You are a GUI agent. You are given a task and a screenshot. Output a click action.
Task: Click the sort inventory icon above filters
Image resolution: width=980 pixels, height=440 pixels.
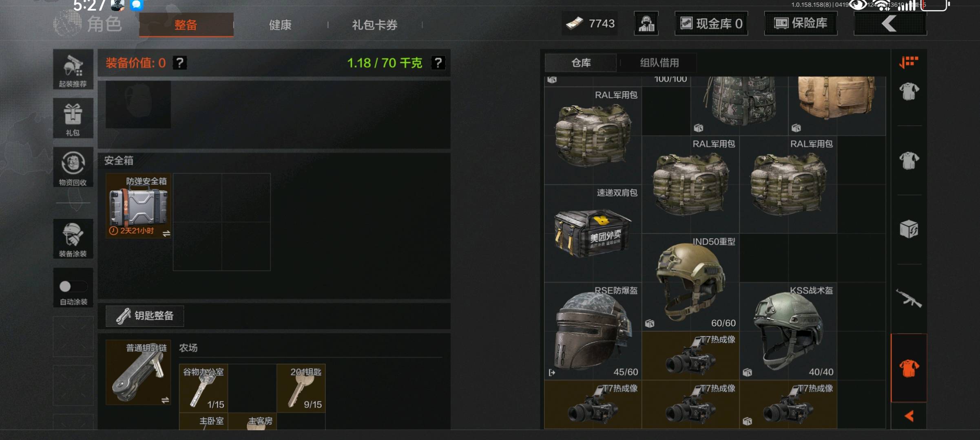(x=909, y=62)
